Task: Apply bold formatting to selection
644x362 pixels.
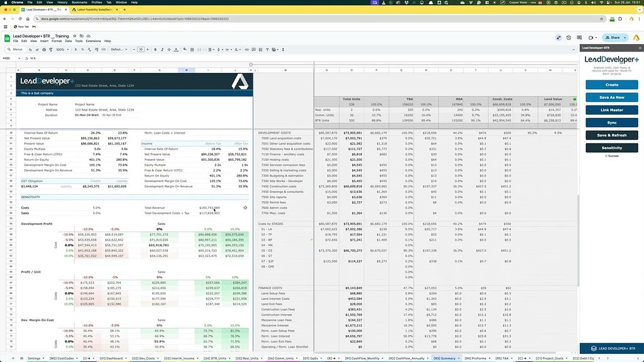Action: pyautogui.click(x=155, y=50)
